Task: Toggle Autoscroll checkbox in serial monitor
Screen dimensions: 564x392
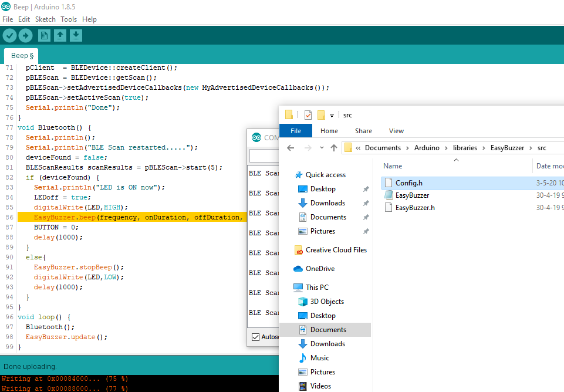Action: (255, 337)
